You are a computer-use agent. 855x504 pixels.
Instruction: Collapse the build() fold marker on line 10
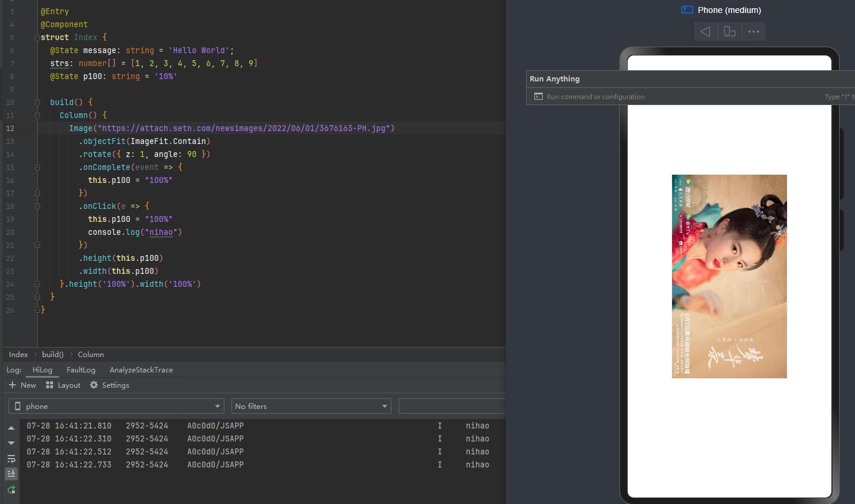pos(37,102)
